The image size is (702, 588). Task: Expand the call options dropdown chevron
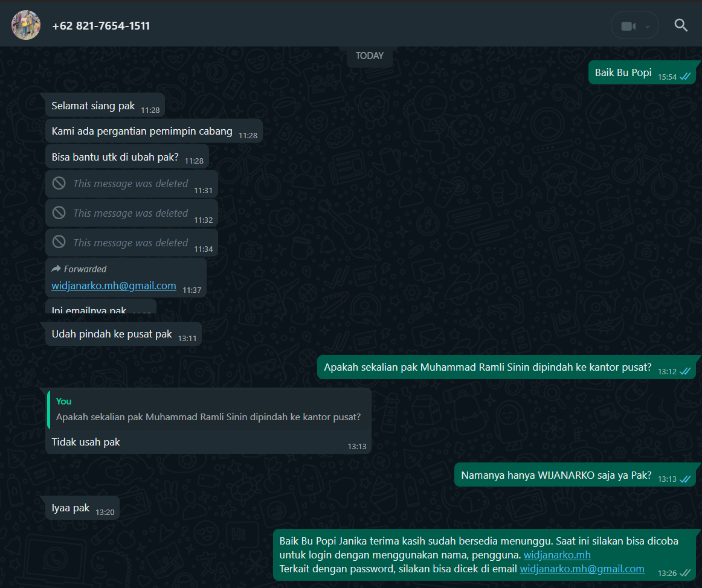[x=648, y=27]
